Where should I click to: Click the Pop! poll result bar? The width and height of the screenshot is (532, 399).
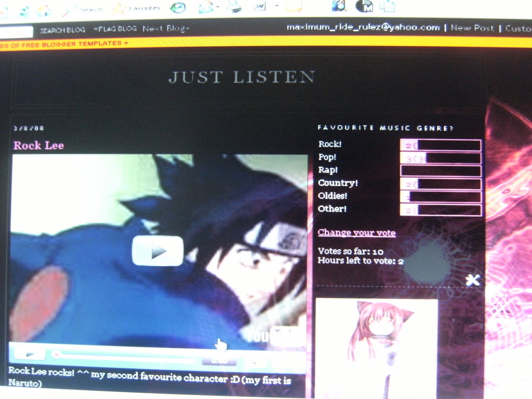tap(441, 158)
